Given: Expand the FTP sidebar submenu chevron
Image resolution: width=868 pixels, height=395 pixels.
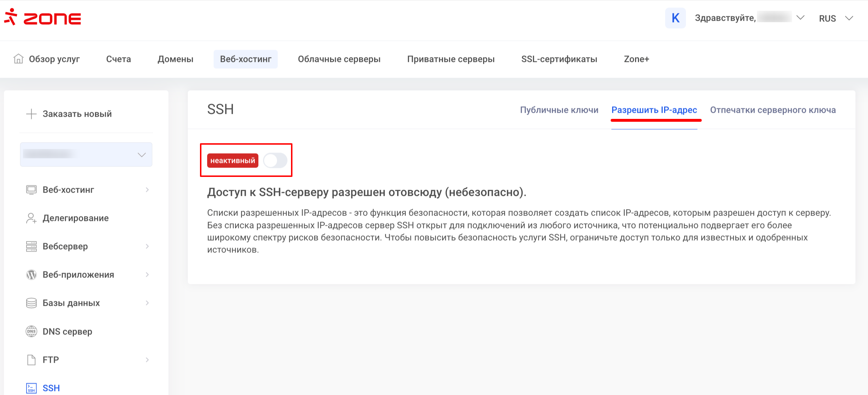Looking at the screenshot, I should 147,360.
